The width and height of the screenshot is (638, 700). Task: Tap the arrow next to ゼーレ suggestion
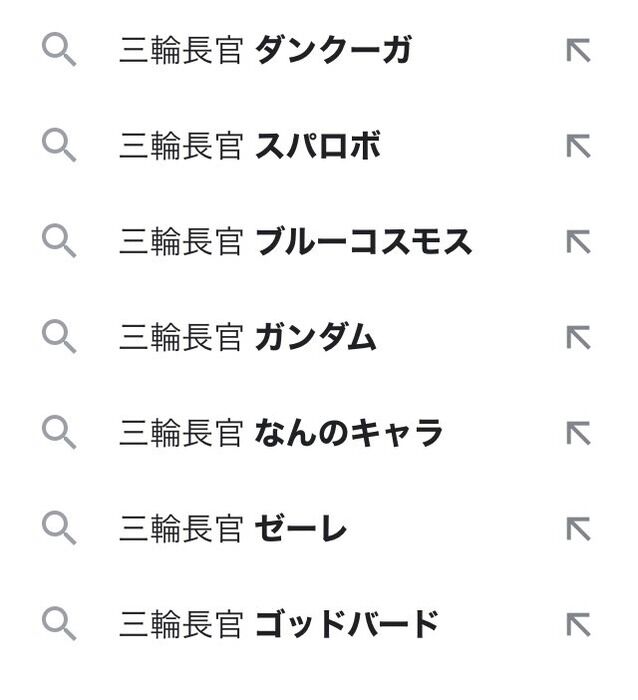578,529
